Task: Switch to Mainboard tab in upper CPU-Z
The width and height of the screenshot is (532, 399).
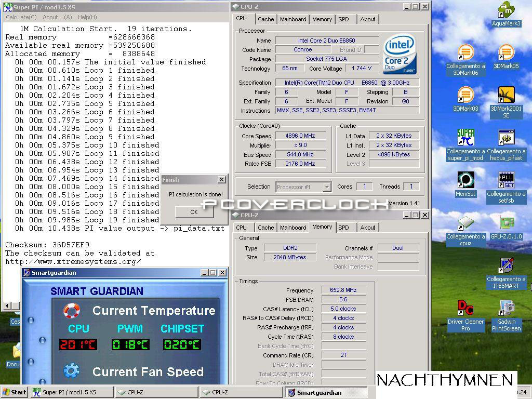Action: [293, 19]
